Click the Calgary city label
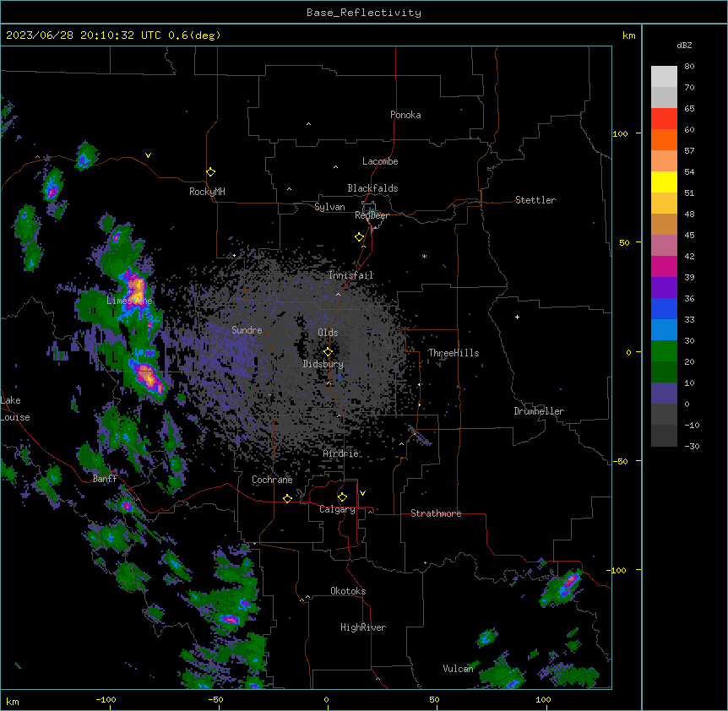The image size is (728, 711). [337, 509]
